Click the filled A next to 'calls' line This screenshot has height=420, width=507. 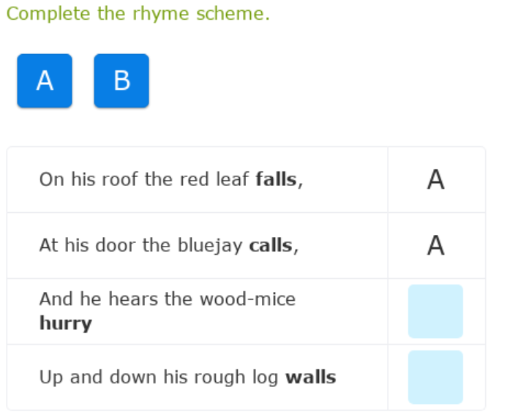coord(435,245)
